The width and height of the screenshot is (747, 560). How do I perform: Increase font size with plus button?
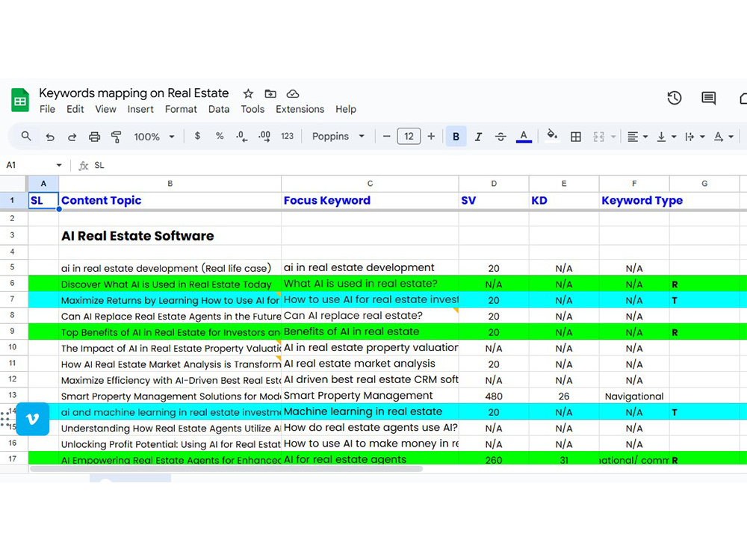click(x=431, y=137)
